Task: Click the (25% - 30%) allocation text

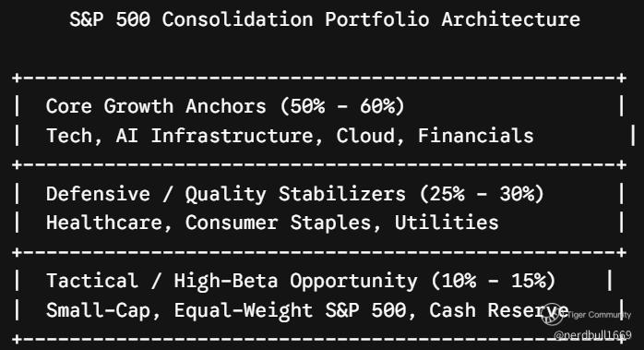Action: click(482, 193)
